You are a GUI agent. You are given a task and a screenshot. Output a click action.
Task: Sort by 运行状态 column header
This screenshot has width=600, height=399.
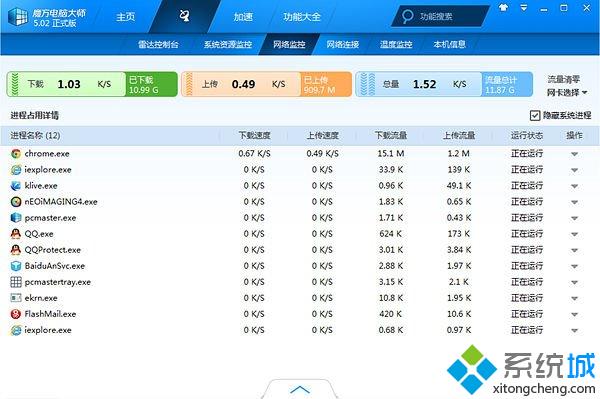pos(527,135)
